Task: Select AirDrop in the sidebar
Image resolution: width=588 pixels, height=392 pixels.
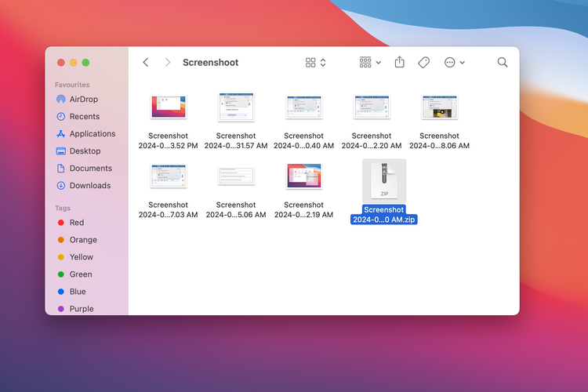Action: tap(83, 100)
